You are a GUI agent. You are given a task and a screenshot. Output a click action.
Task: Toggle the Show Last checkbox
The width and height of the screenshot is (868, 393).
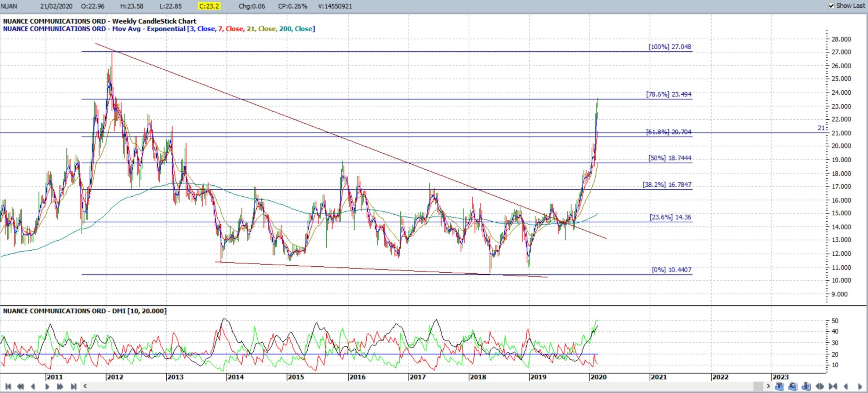(831, 6)
